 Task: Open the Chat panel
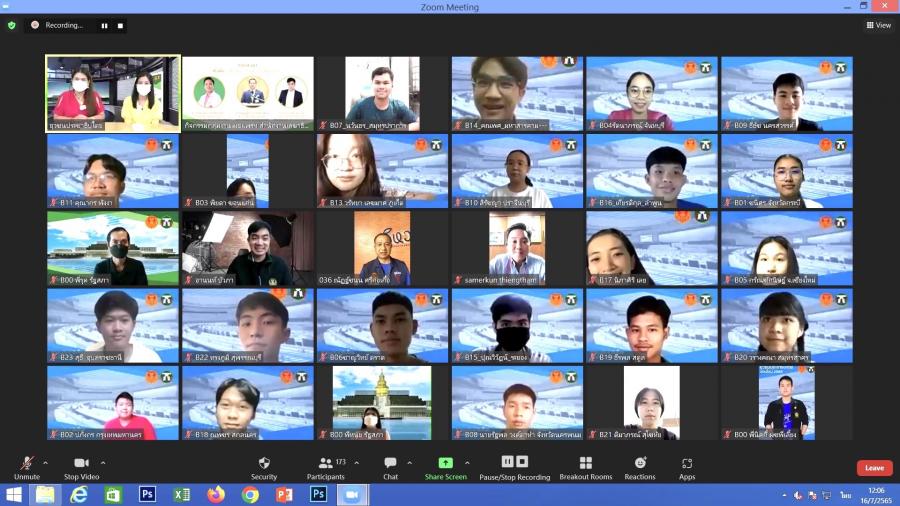(390, 463)
